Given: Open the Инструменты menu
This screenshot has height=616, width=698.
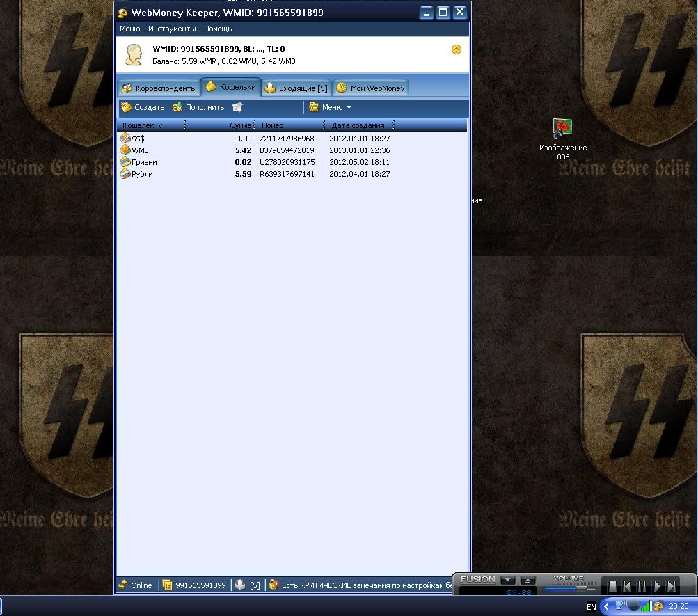Looking at the screenshot, I should (x=172, y=29).
